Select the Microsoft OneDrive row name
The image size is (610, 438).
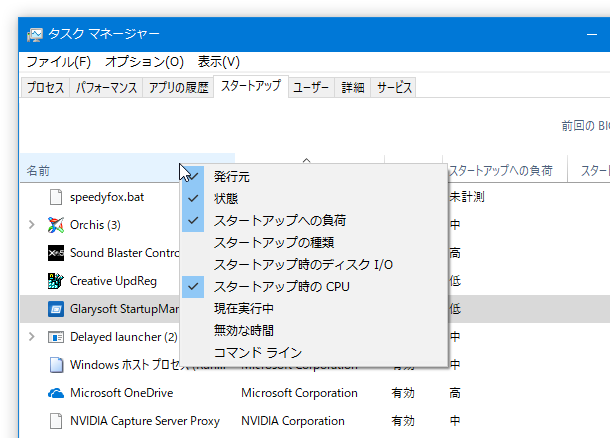(x=121, y=393)
